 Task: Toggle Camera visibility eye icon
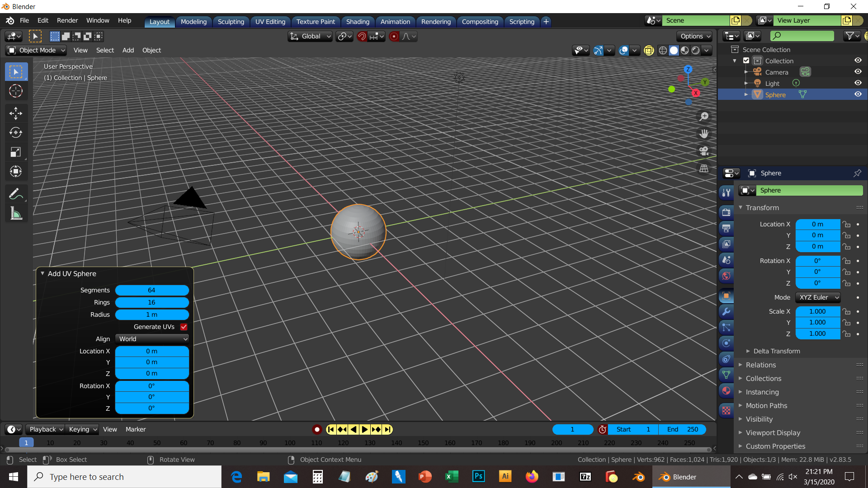tap(858, 72)
